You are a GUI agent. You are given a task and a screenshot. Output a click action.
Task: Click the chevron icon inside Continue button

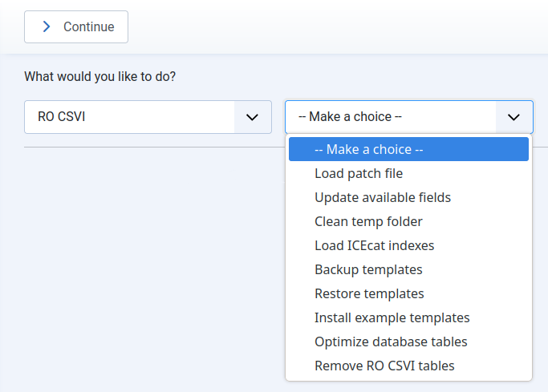click(47, 26)
